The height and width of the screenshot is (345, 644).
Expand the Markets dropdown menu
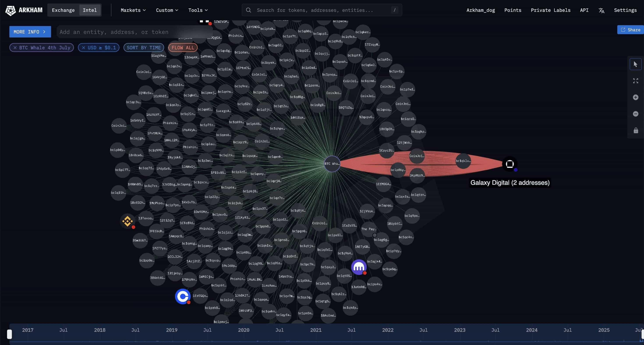[133, 10]
